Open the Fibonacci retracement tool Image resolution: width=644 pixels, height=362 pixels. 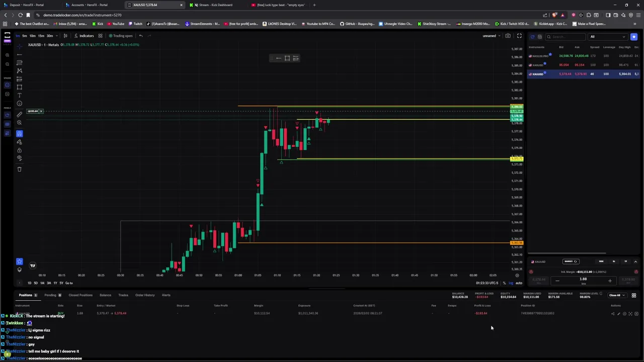pos(20,63)
